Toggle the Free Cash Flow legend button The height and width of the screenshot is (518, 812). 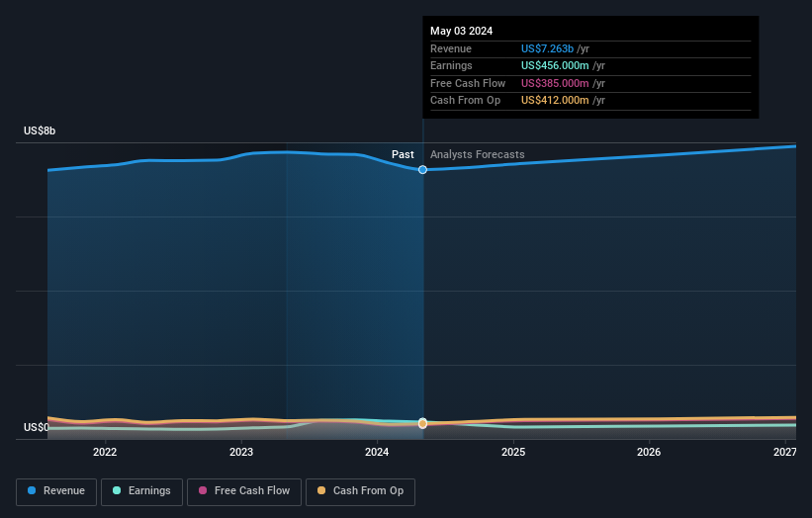(244, 491)
